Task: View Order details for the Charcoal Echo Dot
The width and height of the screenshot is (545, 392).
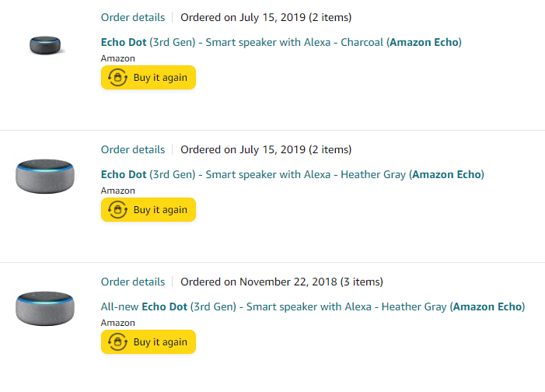Action: coord(133,17)
